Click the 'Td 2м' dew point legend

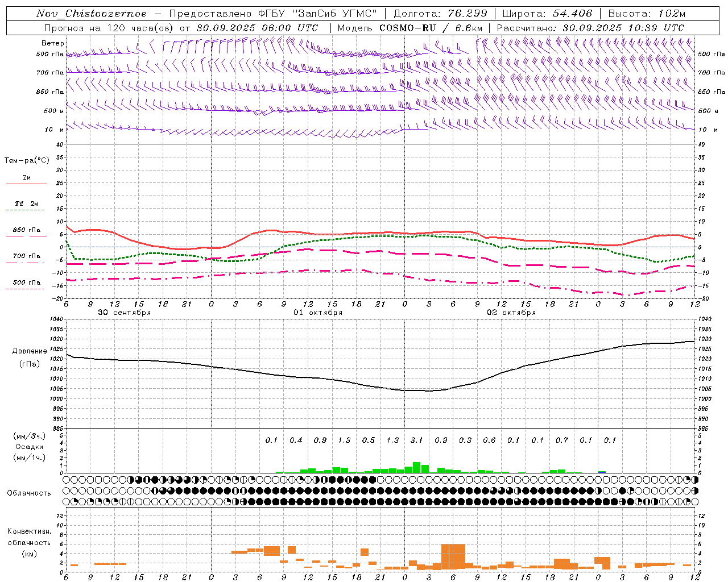[27, 203]
